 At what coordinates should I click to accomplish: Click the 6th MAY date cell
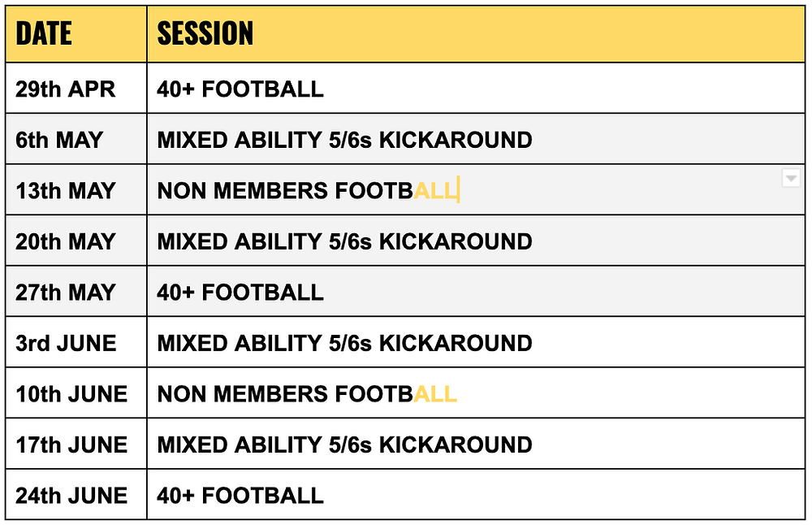tap(76, 139)
